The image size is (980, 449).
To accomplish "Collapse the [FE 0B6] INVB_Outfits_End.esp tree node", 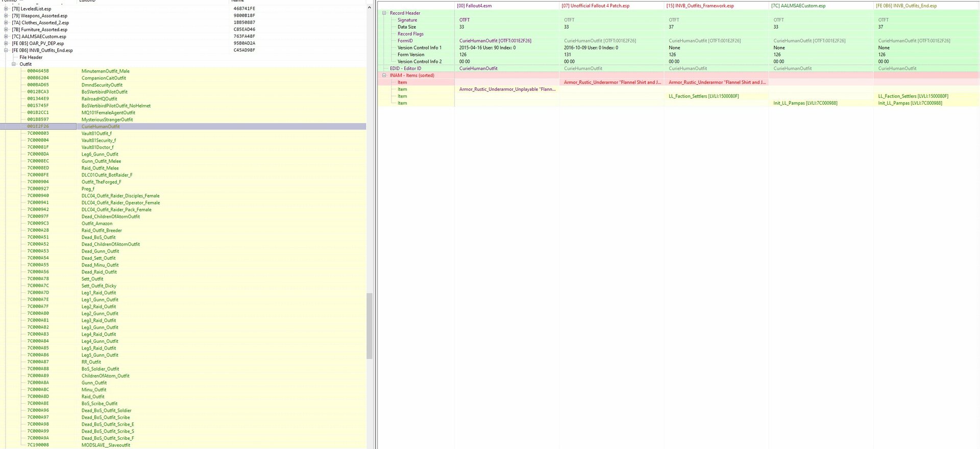I will [6, 51].
